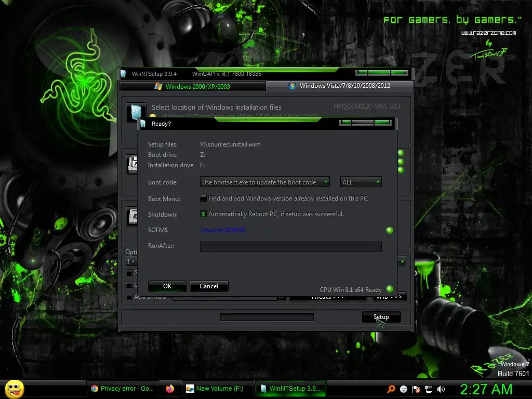Click the bottom green boot drive indicator
Screen dimensions: 532x399
401,170
